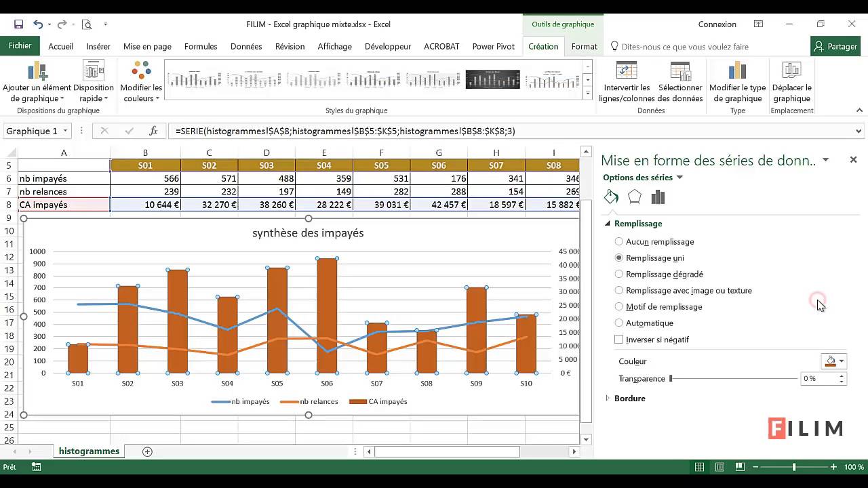Screen dimensions: 868x488
Task: Select the first chart style thumbnail
Action: point(194,79)
